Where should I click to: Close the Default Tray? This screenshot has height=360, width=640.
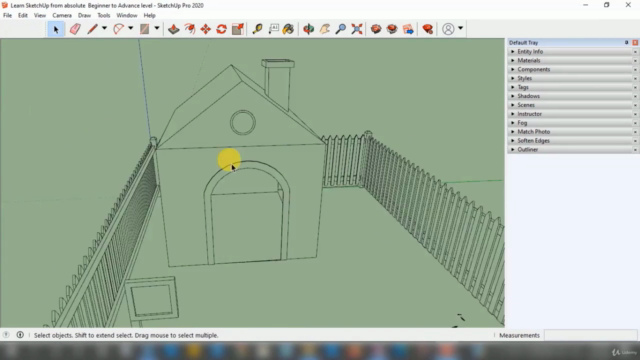pyautogui.click(x=635, y=42)
